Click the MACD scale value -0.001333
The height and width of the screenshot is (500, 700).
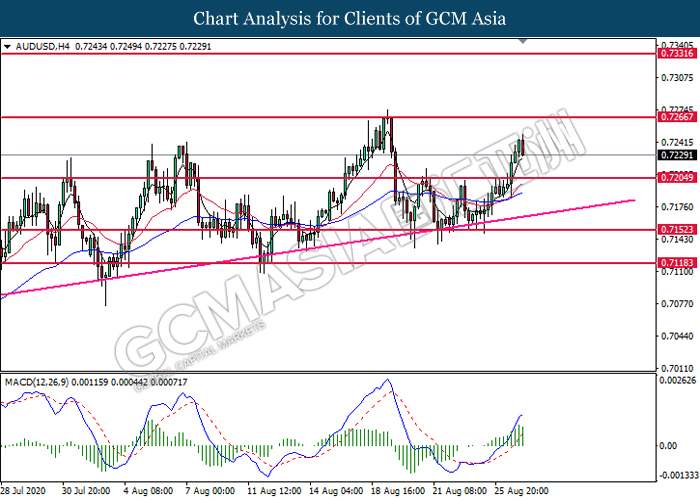click(678, 475)
